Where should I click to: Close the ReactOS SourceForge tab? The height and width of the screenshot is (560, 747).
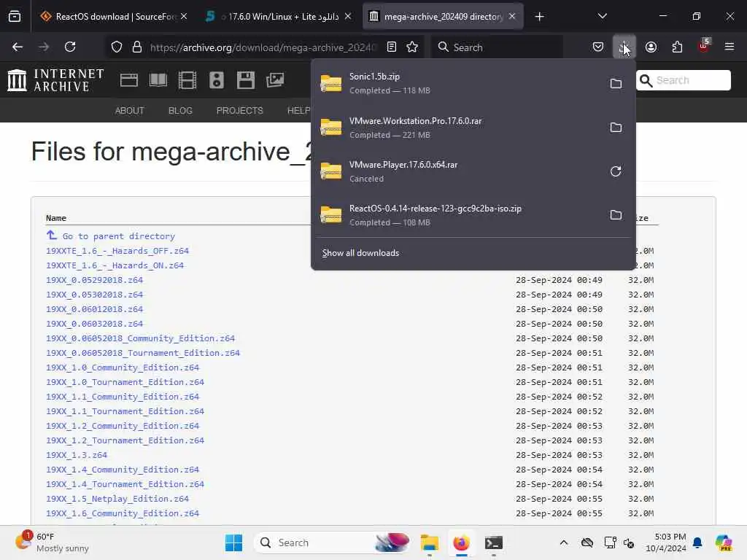(x=184, y=16)
